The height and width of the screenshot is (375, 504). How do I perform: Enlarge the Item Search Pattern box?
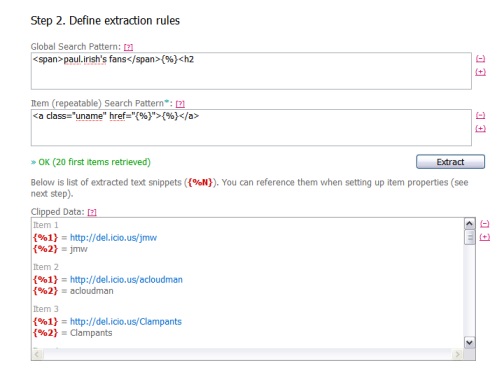pos(480,128)
